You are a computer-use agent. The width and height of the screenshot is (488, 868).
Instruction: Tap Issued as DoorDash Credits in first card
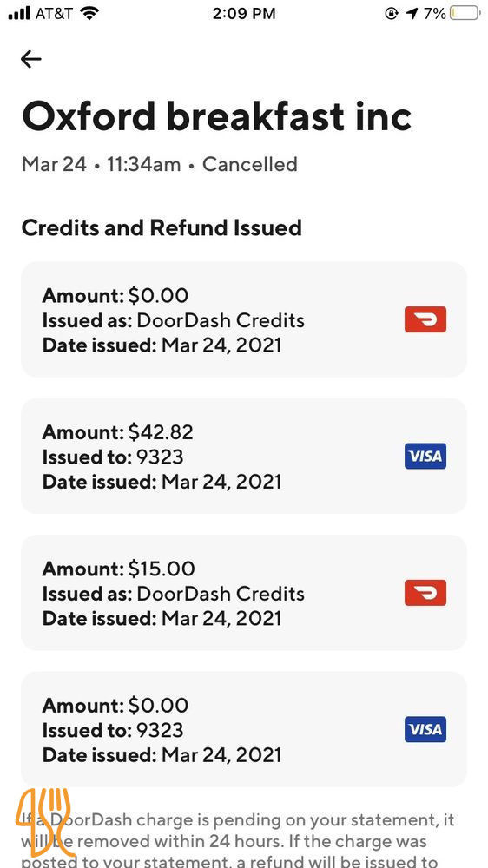click(174, 320)
